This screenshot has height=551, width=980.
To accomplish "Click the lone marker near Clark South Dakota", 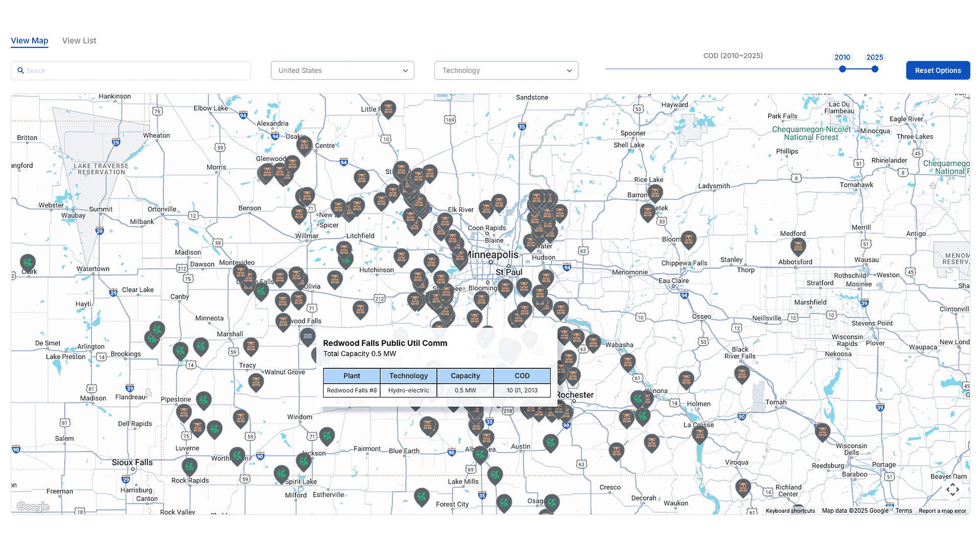I will 28,259.
